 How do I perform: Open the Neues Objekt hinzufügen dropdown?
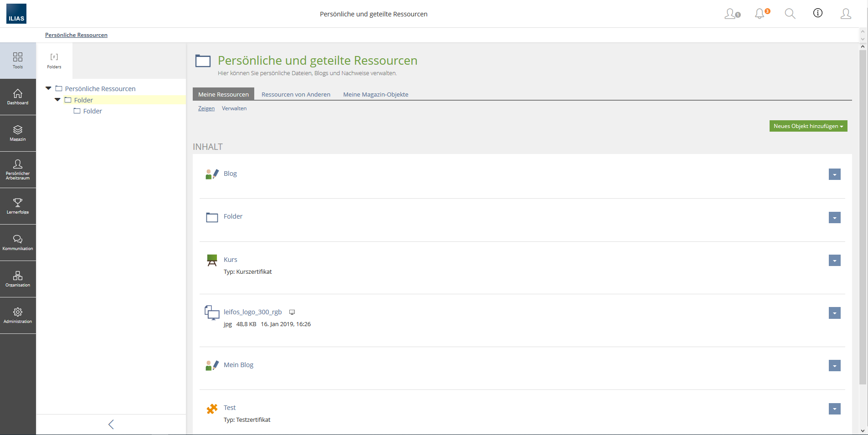[x=808, y=126]
